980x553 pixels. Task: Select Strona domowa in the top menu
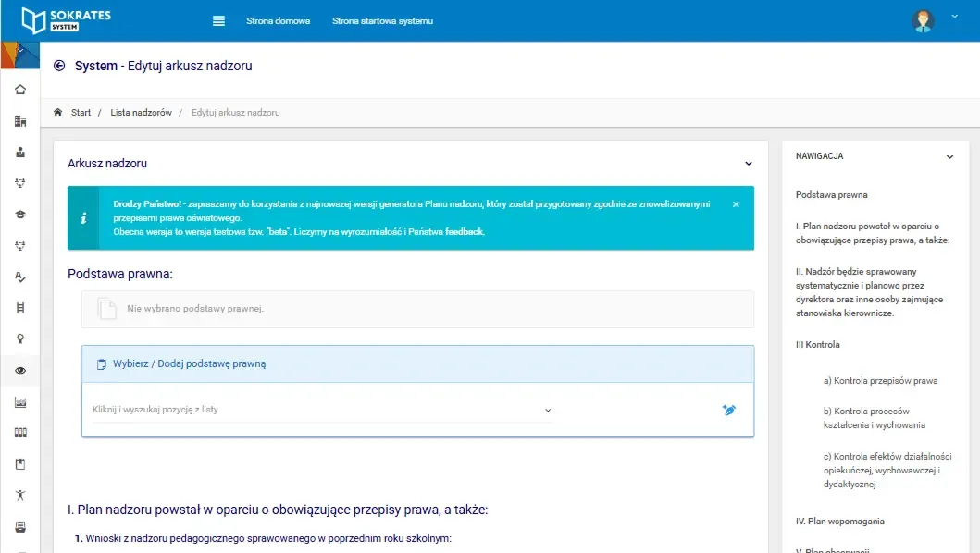pyautogui.click(x=276, y=19)
